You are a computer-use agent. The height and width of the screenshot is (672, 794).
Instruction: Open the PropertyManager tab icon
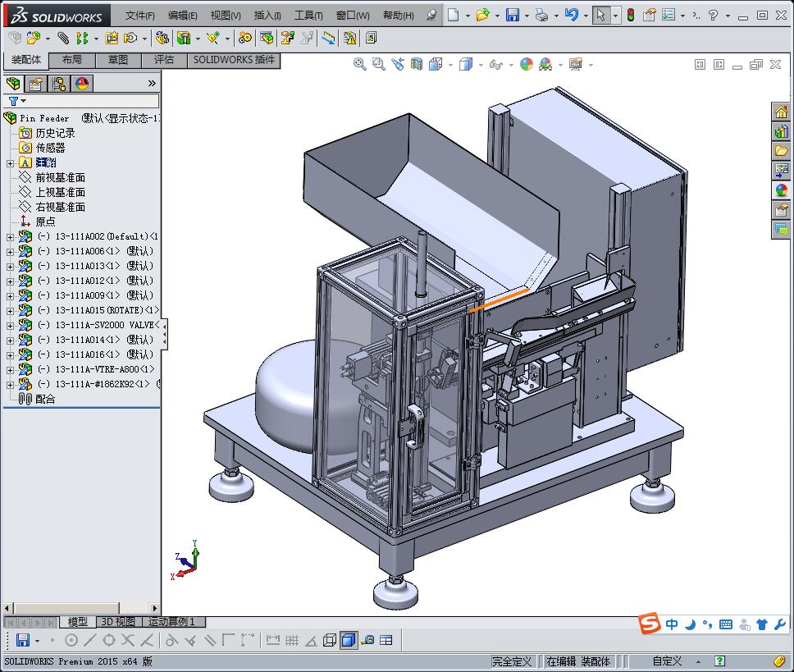(36, 83)
